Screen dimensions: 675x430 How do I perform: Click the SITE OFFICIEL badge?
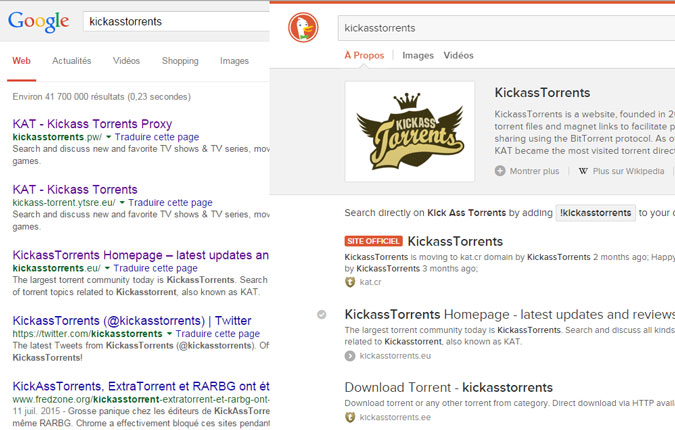373,241
